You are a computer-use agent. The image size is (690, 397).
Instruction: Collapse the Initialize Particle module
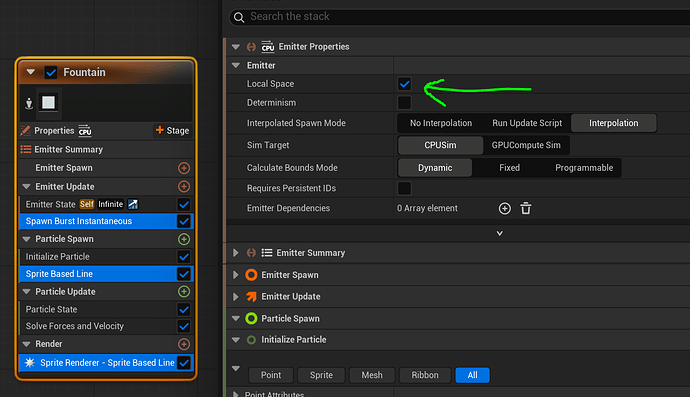coord(236,340)
